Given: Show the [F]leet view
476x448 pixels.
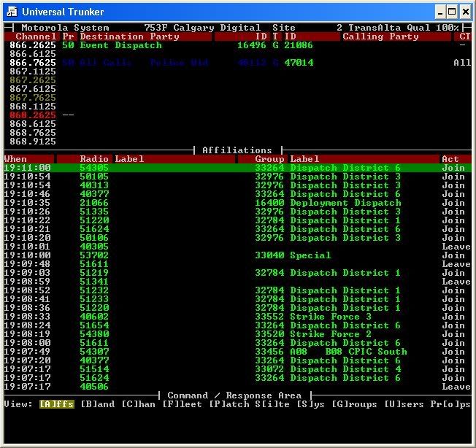Looking at the screenshot, I should point(182,404).
